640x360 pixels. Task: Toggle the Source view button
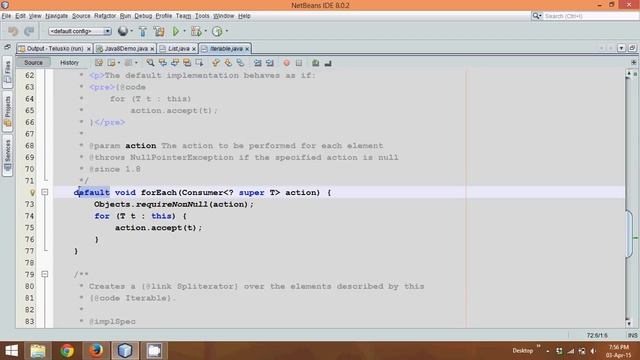(33, 62)
